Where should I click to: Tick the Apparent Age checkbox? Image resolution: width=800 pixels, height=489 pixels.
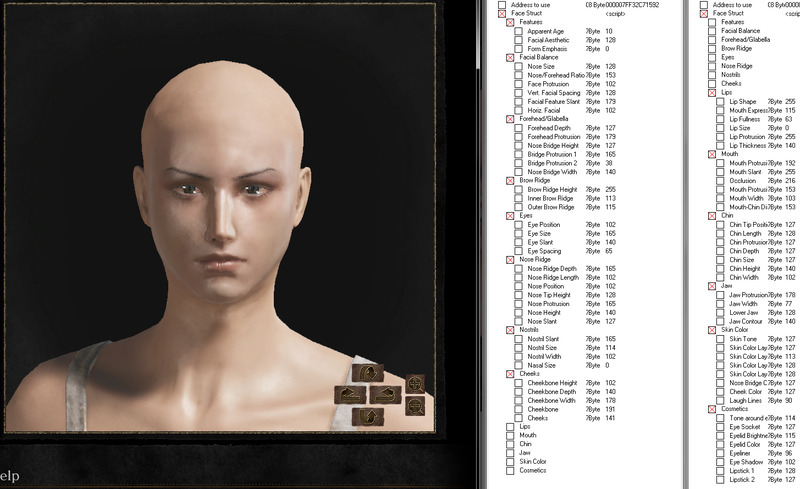pyautogui.click(x=518, y=31)
